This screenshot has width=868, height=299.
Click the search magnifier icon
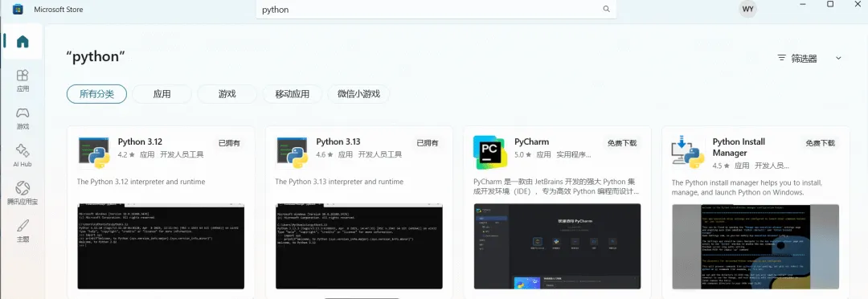pyautogui.click(x=606, y=10)
